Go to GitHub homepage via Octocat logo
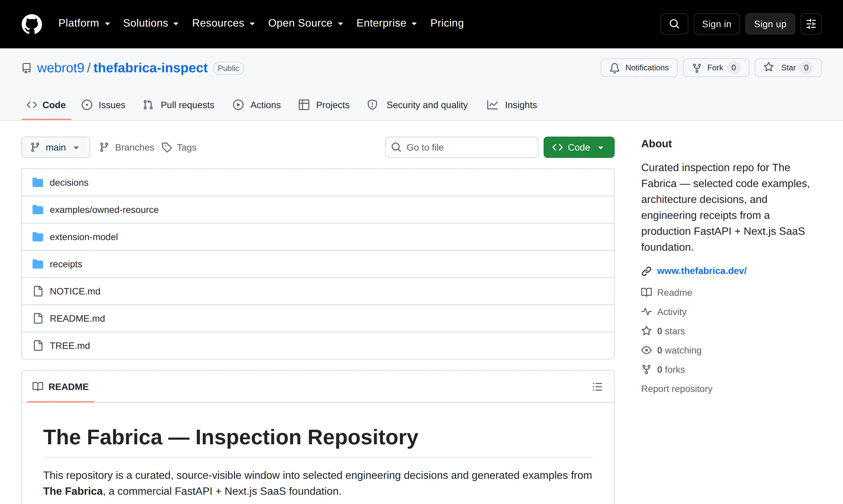843x504 pixels. (x=32, y=24)
